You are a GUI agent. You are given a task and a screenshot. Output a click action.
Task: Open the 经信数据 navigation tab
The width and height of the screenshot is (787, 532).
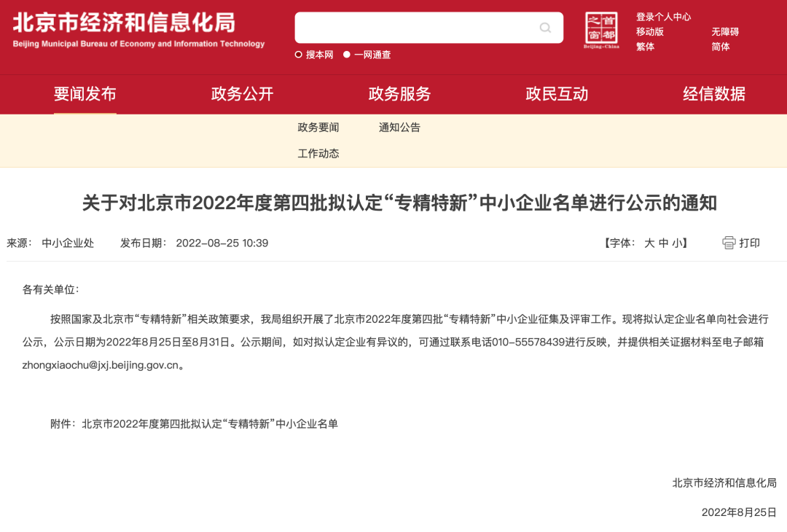[x=713, y=94]
